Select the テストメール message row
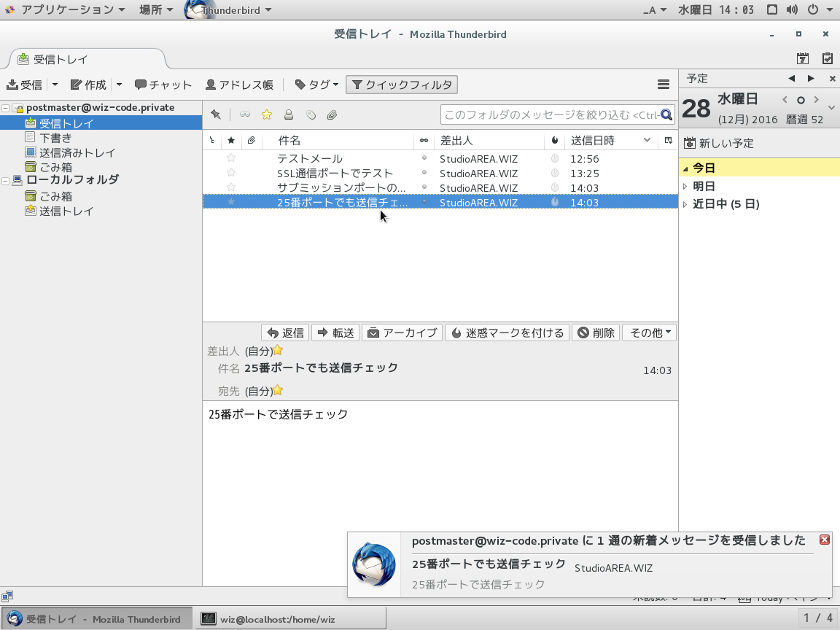The height and width of the screenshot is (630, 840). pos(440,158)
